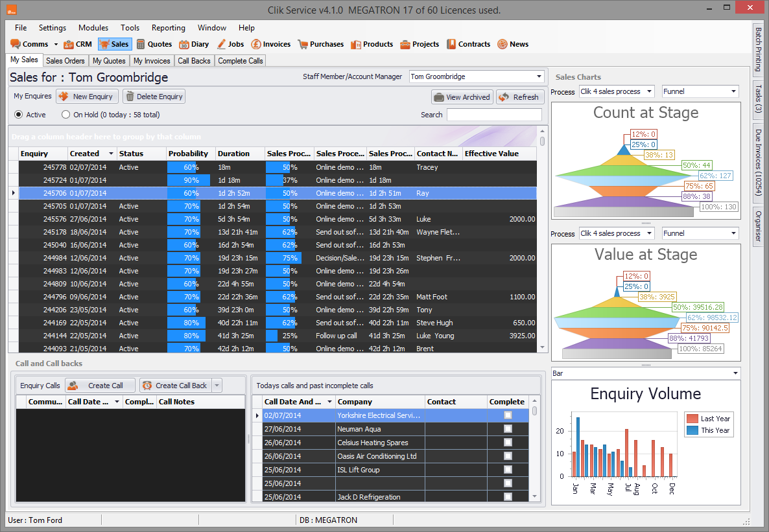Open Batch Printing side panel tab
769x532 pixels.
tap(759, 49)
